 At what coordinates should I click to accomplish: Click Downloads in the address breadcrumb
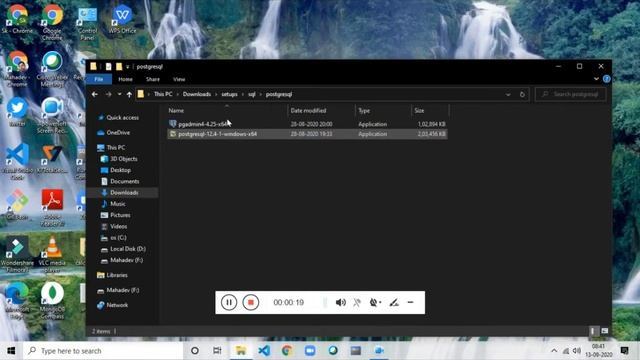pos(197,94)
